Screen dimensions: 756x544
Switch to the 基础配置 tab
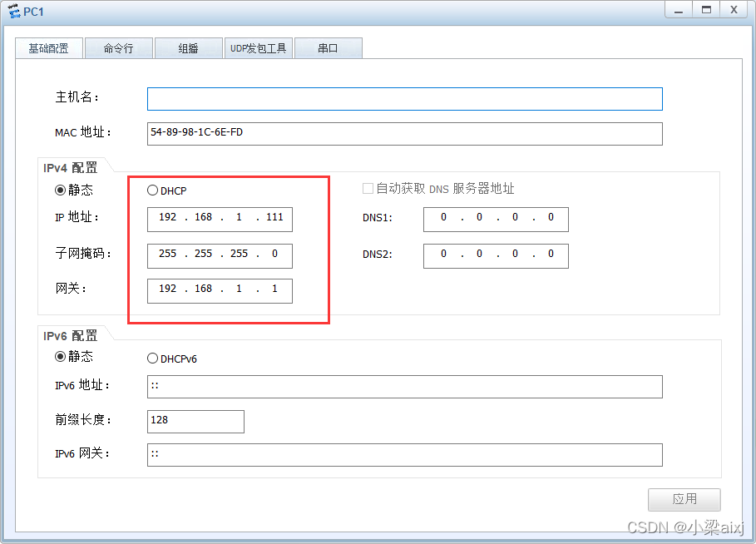point(49,48)
